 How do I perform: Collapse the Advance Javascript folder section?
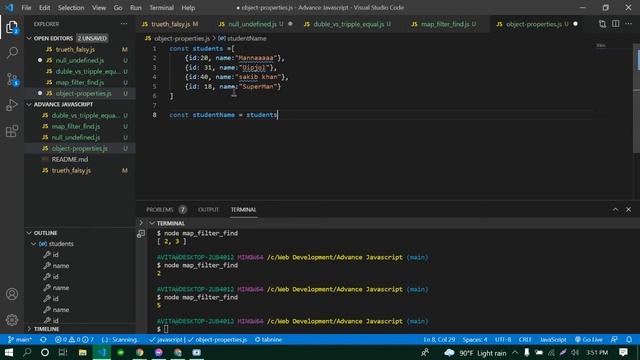pos(29,104)
